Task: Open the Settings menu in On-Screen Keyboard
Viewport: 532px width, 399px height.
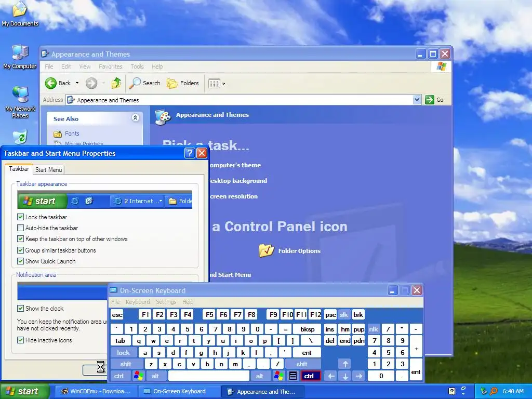Action: click(166, 302)
